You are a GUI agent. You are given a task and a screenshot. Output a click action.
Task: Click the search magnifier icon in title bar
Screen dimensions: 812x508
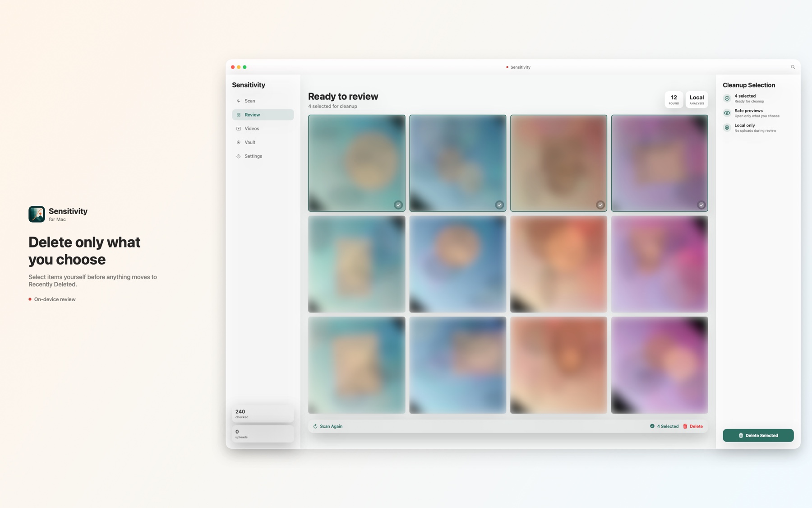pyautogui.click(x=793, y=67)
